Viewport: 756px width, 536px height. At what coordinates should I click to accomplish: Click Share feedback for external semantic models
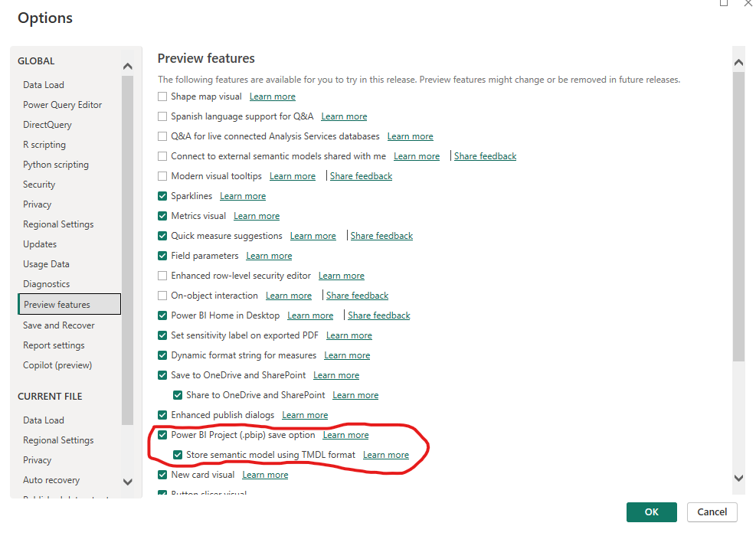click(x=485, y=156)
